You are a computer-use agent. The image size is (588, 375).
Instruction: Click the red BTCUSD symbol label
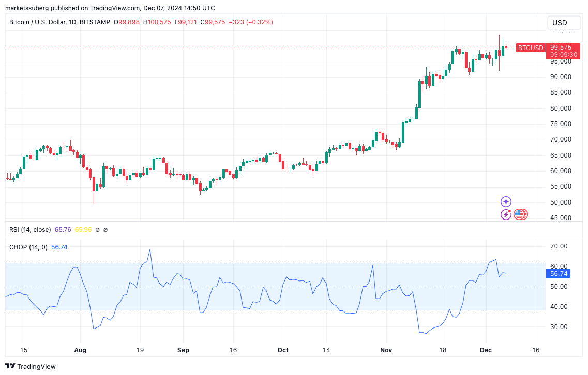531,48
